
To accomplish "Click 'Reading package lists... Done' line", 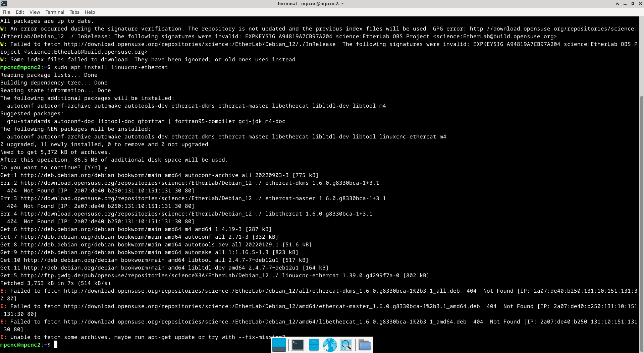I will click(49, 75).
